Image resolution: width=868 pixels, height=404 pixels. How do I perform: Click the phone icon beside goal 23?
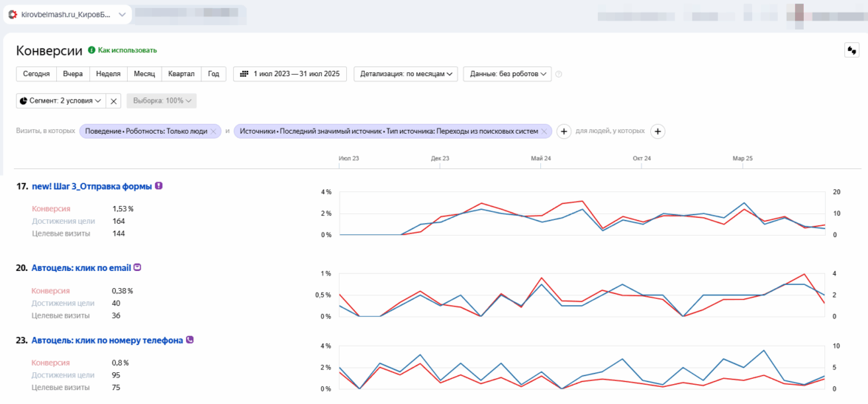(x=190, y=340)
